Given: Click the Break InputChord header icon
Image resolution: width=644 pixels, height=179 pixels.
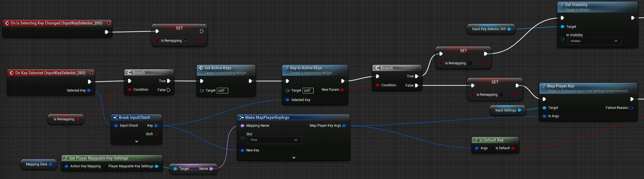Looking at the screenshot, I should click(x=115, y=118).
